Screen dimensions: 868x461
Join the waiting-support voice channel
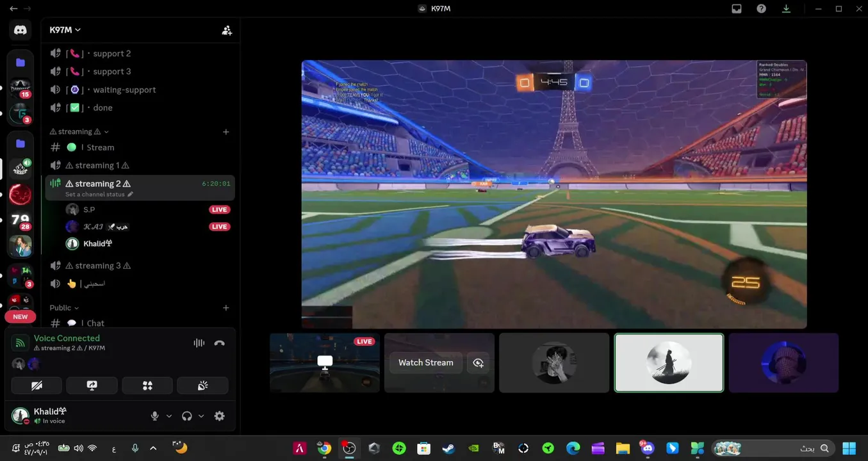140,90
